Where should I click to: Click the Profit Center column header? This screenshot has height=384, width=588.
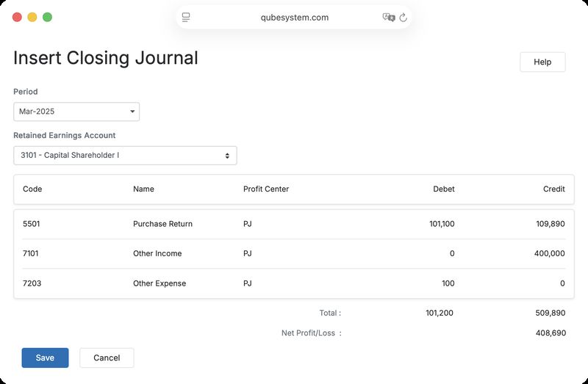[266, 189]
